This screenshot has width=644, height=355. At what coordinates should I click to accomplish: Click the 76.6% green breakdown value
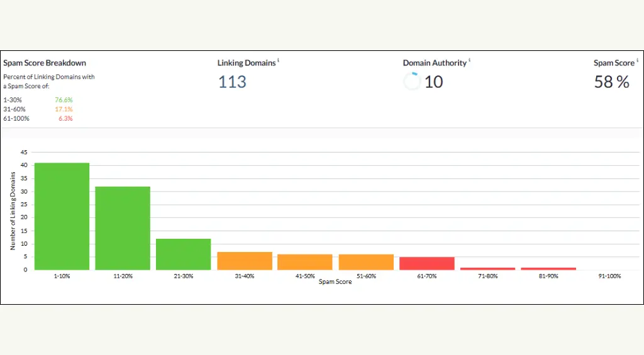pos(64,100)
